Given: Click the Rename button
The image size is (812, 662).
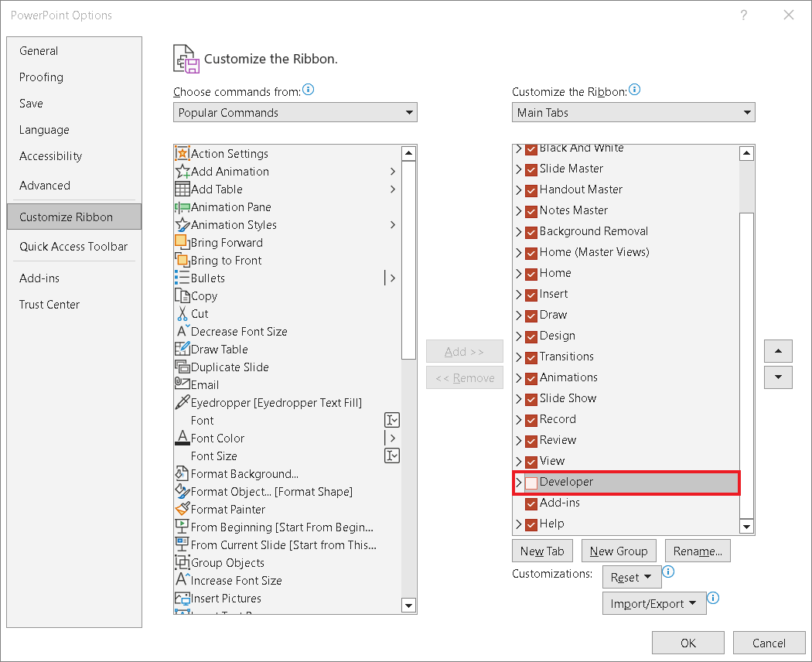Looking at the screenshot, I should 698,551.
